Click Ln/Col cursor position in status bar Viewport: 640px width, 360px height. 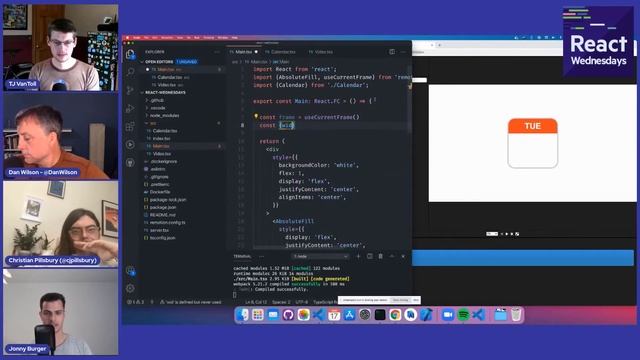tap(256, 302)
